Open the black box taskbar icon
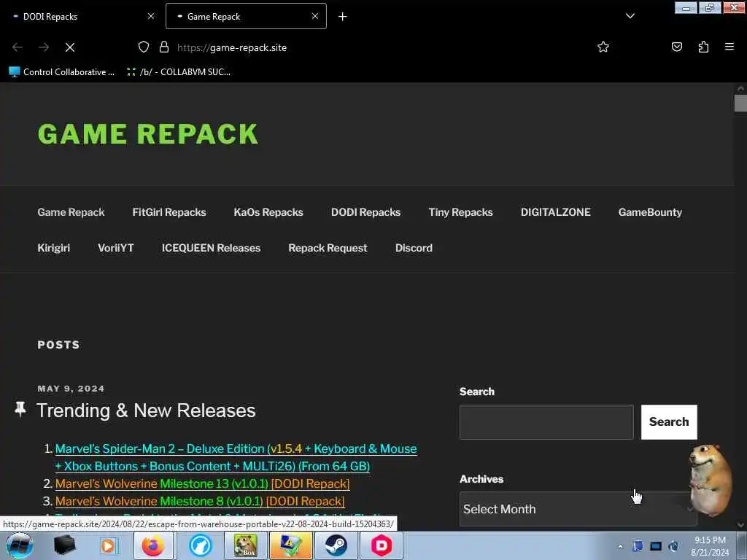747x560 pixels. [x=65, y=545]
